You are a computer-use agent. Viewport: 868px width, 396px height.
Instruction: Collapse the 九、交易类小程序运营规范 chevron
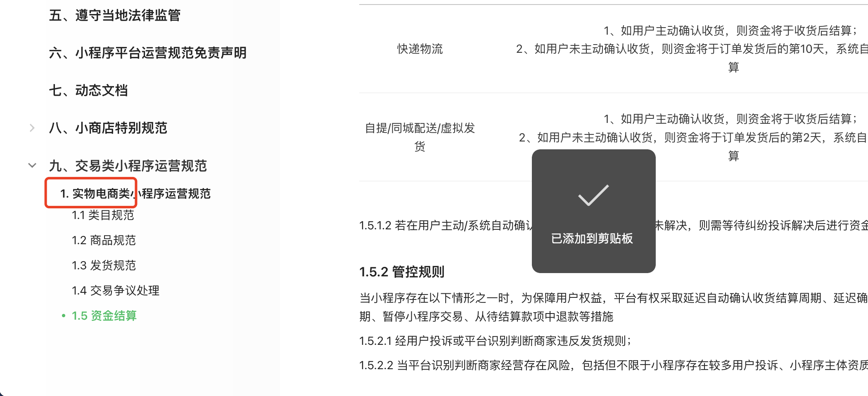(x=32, y=165)
